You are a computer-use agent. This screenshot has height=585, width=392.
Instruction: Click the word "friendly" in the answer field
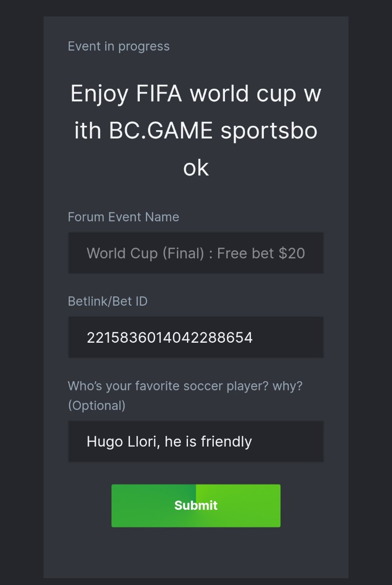coord(226,442)
